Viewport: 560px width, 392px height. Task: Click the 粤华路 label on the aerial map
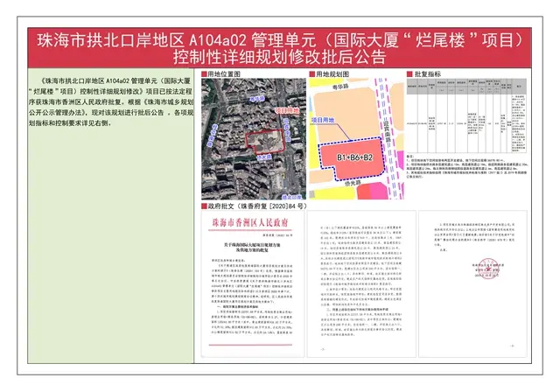click(257, 99)
